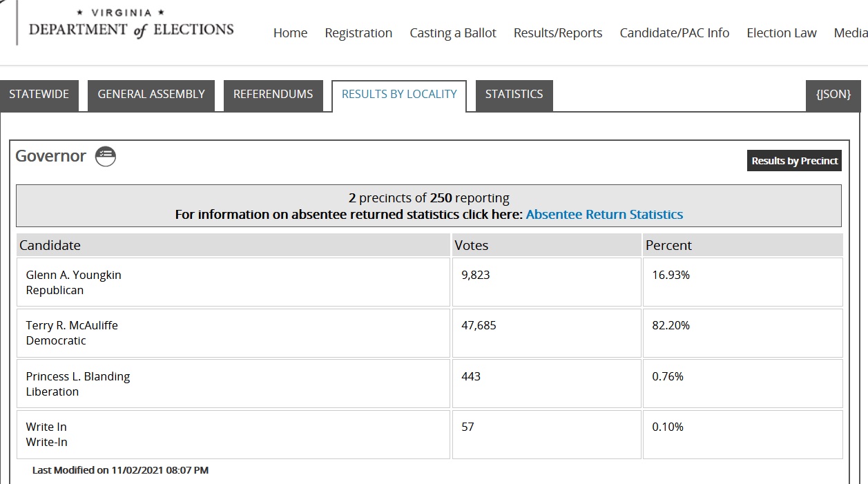Switch to the Statistics tab

514,95
